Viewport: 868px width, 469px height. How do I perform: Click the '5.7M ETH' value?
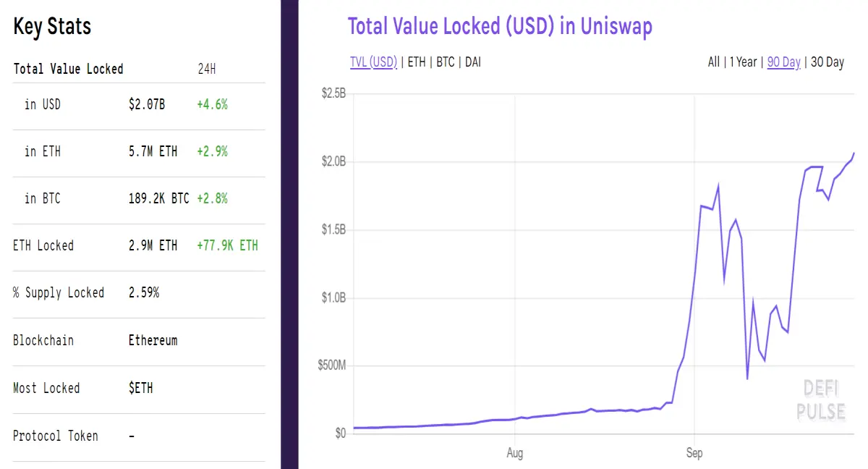pos(153,151)
